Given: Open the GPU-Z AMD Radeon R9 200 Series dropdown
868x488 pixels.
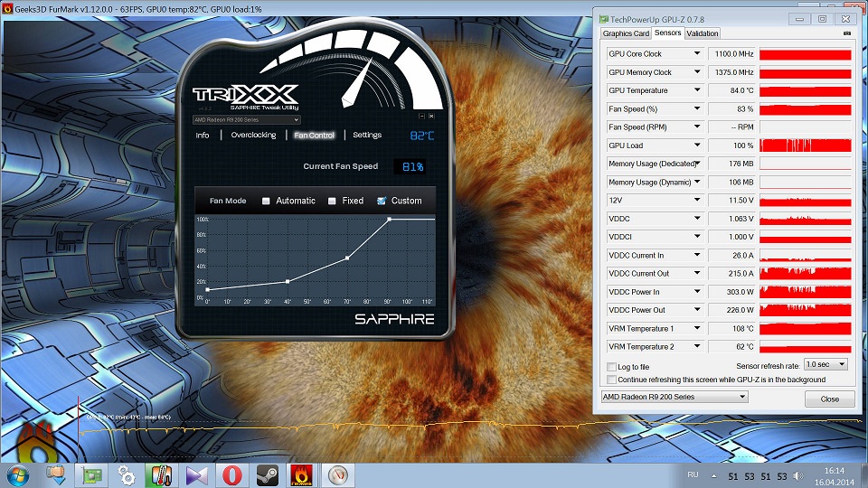Looking at the screenshot, I should tap(675, 397).
